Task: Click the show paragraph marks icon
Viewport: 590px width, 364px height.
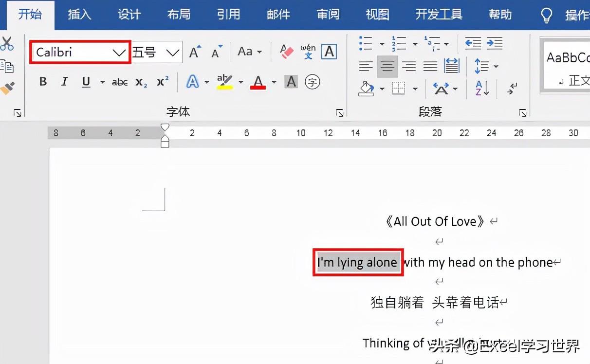Action: (512, 89)
